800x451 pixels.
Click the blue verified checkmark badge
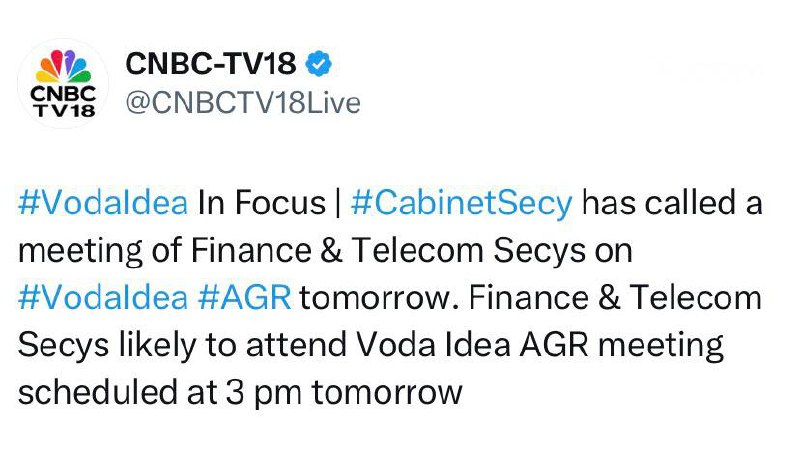tap(319, 64)
